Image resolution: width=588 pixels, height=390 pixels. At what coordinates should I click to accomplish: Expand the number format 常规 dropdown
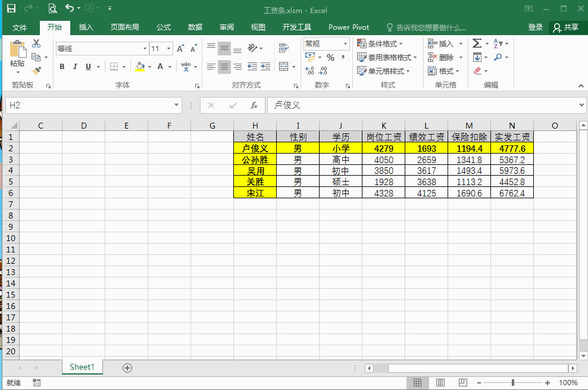click(x=345, y=44)
